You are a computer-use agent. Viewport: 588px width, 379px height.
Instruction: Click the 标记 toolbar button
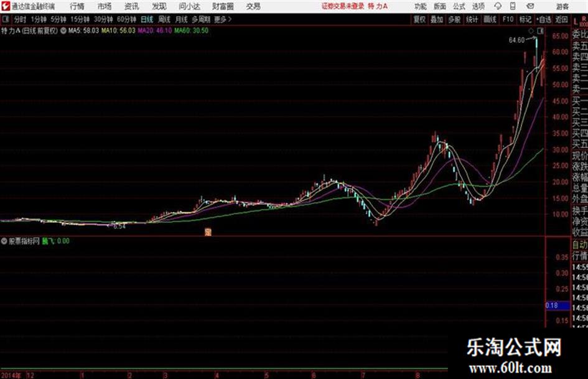pyautogui.click(x=525, y=19)
